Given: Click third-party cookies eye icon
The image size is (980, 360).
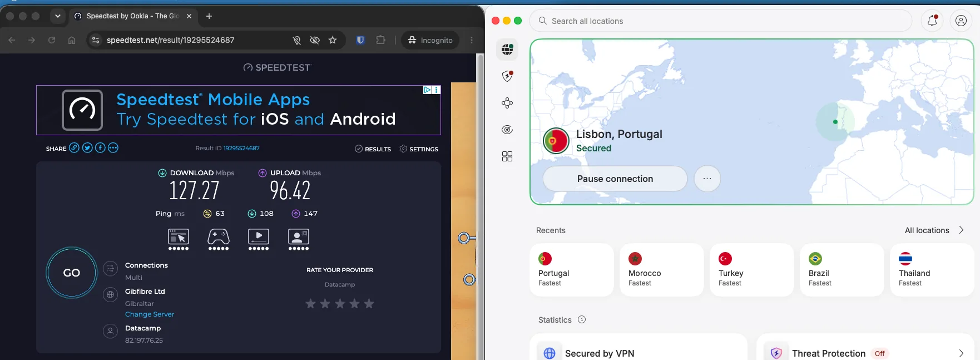Looking at the screenshot, I should coord(315,40).
